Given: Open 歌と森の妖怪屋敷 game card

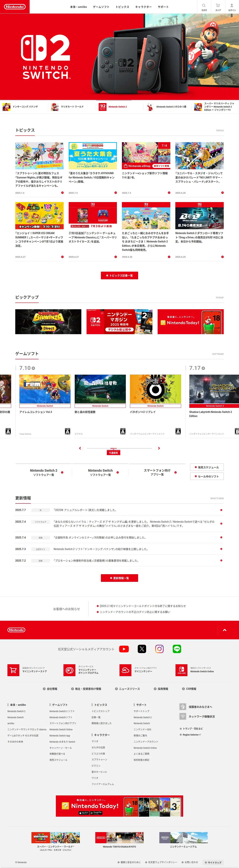Looking at the screenshot, I should [x=100, y=406].
